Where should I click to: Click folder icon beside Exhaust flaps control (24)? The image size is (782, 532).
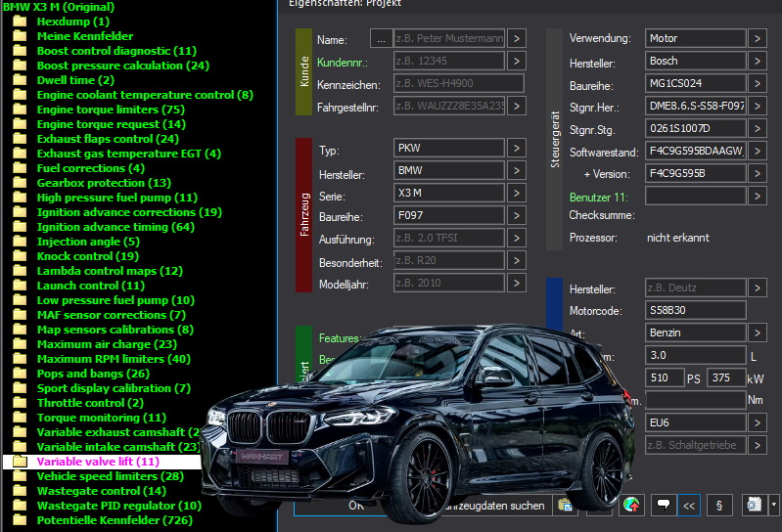(20, 139)
